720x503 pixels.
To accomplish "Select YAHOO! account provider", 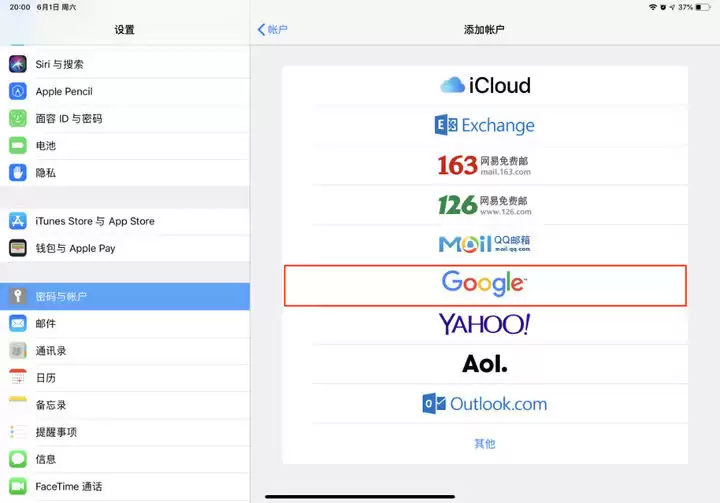I will pos(485,324).
